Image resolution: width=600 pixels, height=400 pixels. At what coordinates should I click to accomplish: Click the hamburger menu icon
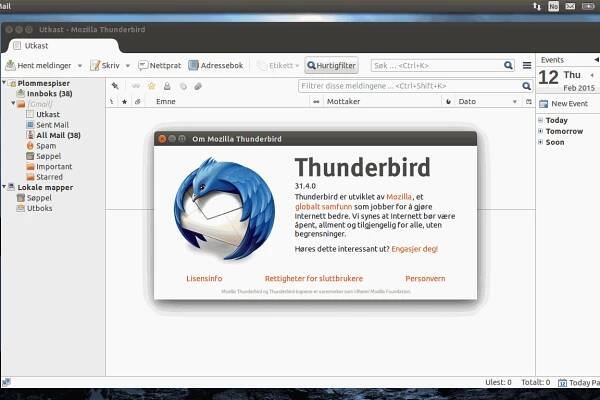(527, 65)
